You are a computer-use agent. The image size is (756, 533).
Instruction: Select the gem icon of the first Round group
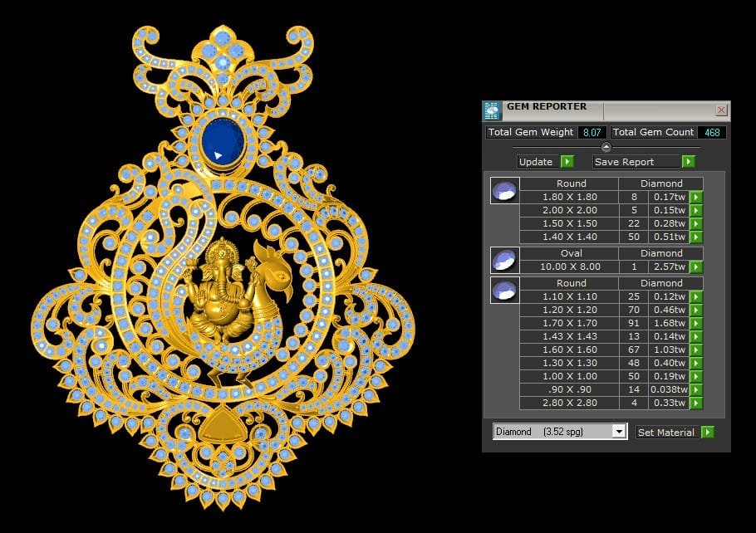(504, 191)
